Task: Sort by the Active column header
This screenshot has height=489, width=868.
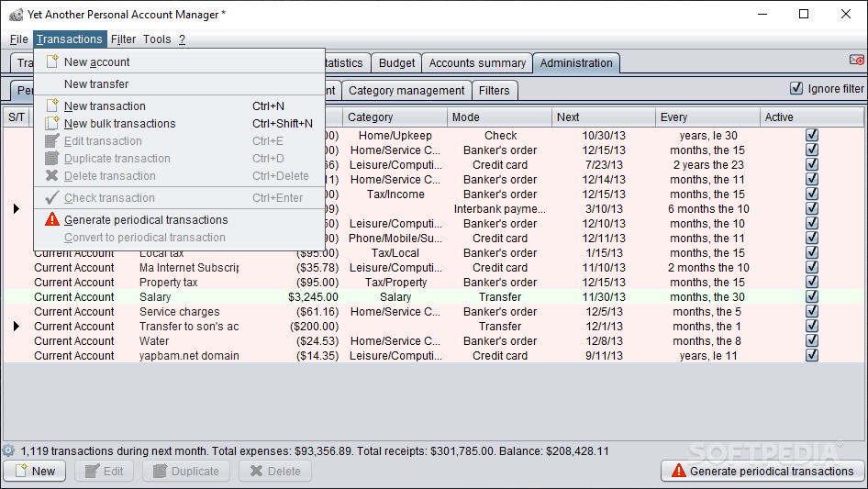Action: [x=811, y=117]
